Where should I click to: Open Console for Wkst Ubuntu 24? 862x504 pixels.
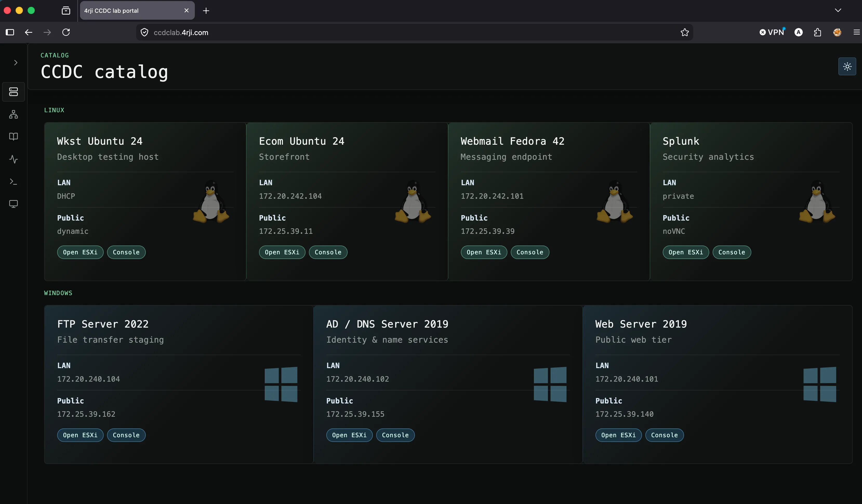pyautogui.click(x=126, y=252)
